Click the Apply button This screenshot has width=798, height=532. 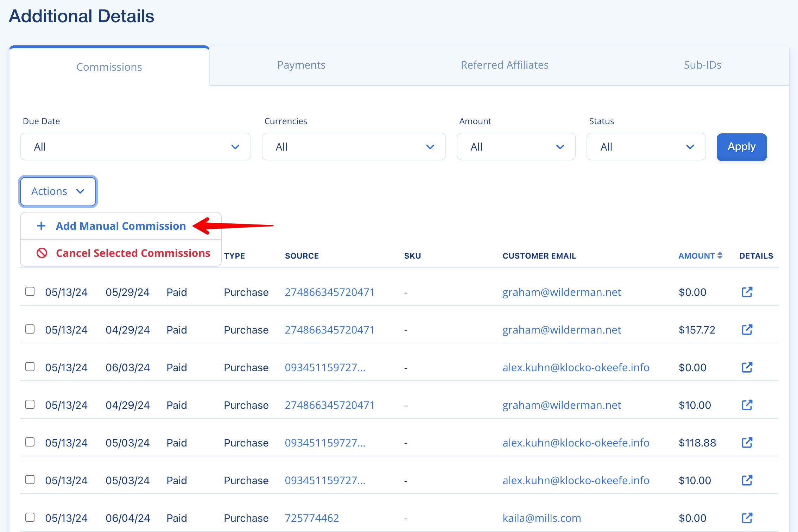(742, 147)
